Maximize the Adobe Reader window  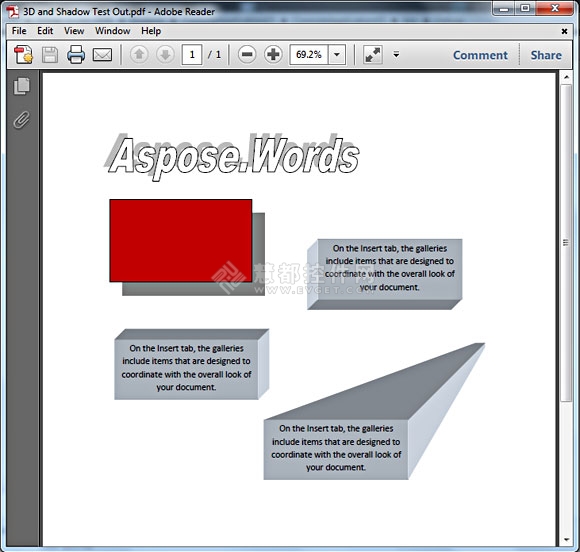point(525,8)
